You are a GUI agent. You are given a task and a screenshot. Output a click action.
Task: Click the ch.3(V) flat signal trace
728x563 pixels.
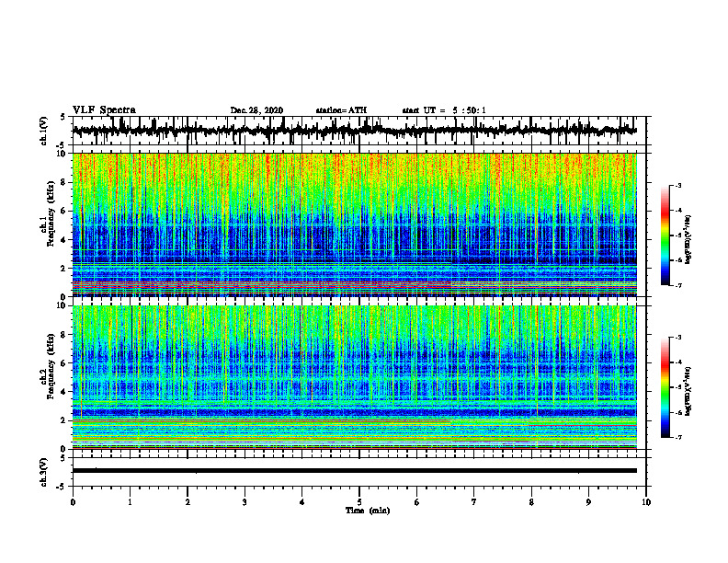(355, 471)
